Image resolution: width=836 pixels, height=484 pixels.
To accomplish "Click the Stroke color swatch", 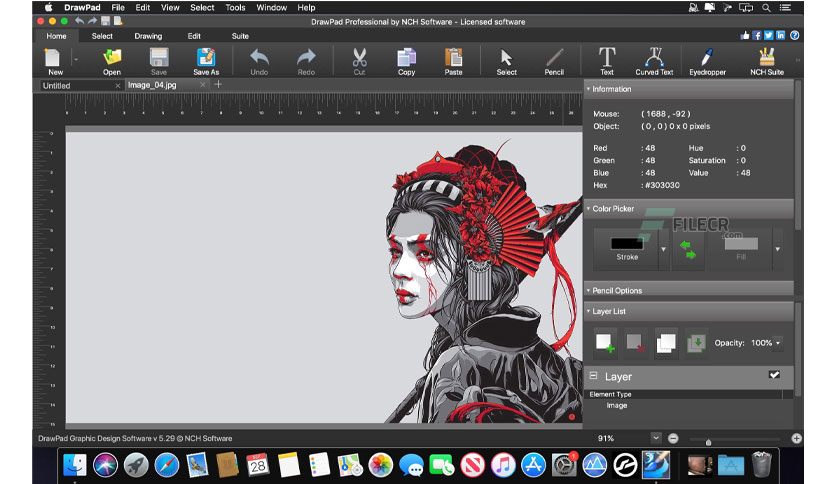I will (627, 244).
